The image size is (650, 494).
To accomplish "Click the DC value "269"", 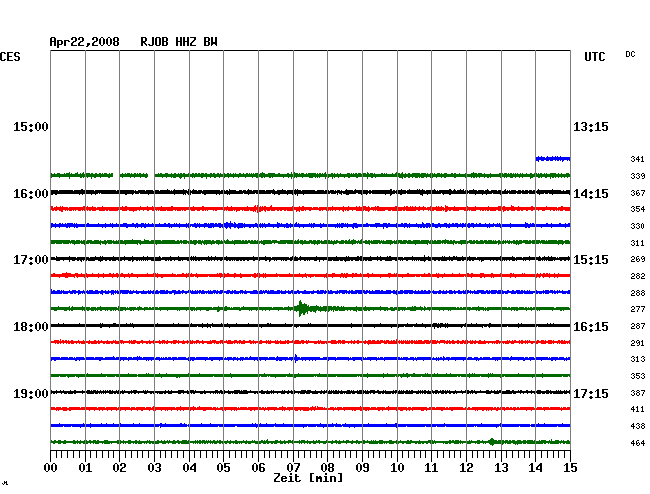I will pyautogui.click(x=638, y=259).
